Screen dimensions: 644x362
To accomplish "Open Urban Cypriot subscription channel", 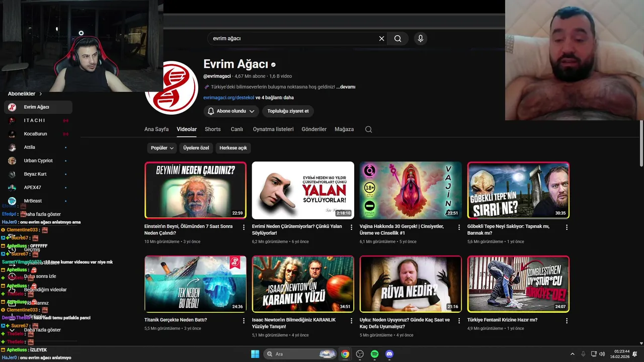I will pyautogui.click(x=38, y=161).
